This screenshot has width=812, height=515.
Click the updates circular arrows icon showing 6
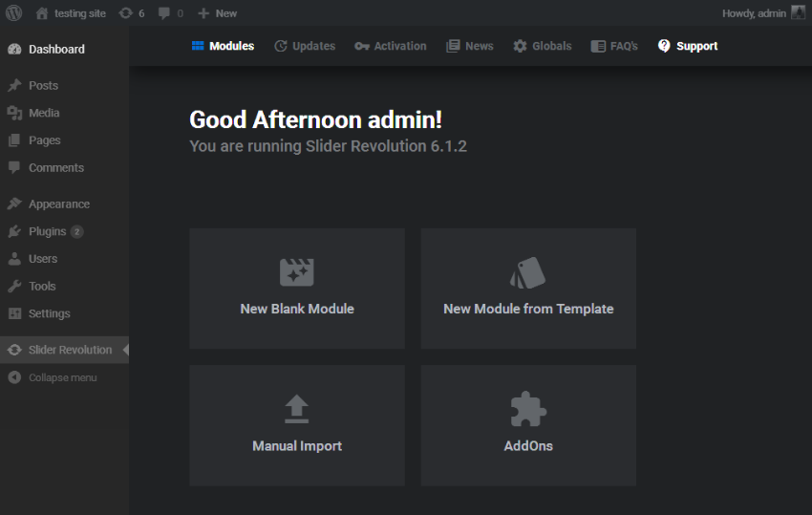[x=126, y=13]
